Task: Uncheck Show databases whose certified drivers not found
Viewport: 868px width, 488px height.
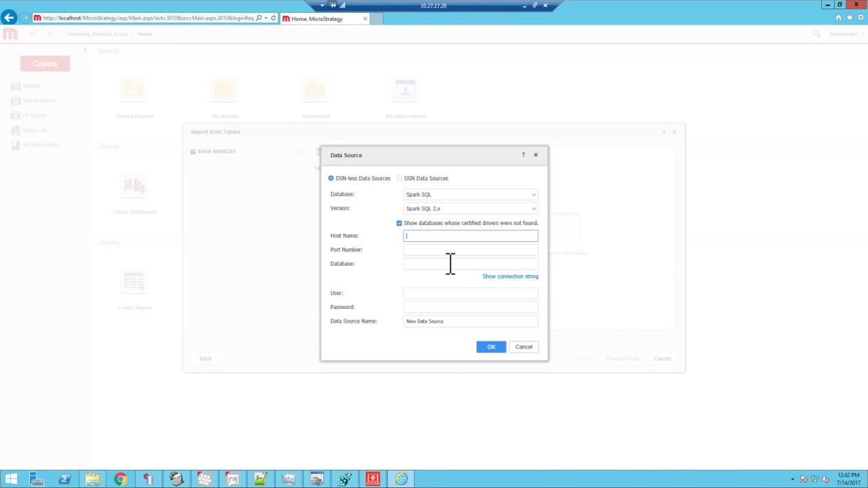Action: click(x=399, y=223)
